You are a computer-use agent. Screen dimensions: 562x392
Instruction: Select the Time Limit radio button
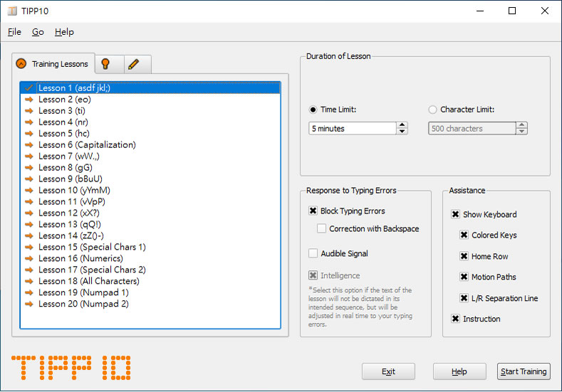[x=313, y=110]
